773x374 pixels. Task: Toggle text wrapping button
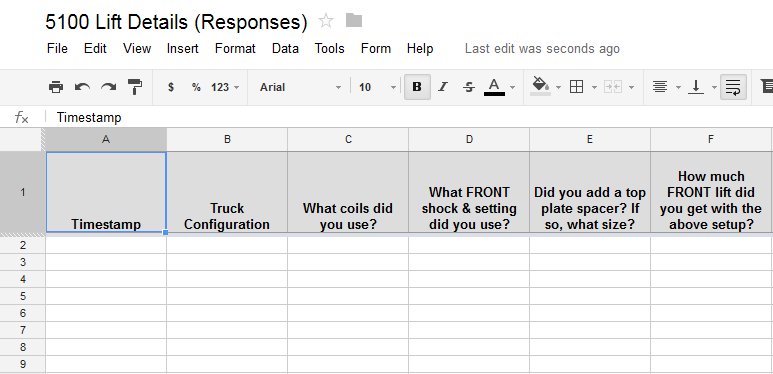[x=733, y=87]
